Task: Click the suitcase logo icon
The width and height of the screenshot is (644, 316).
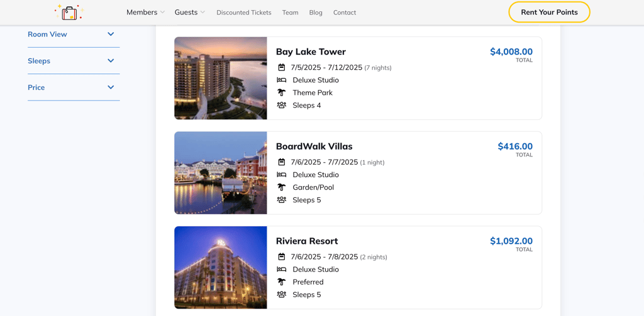Action: click(69, 12)
